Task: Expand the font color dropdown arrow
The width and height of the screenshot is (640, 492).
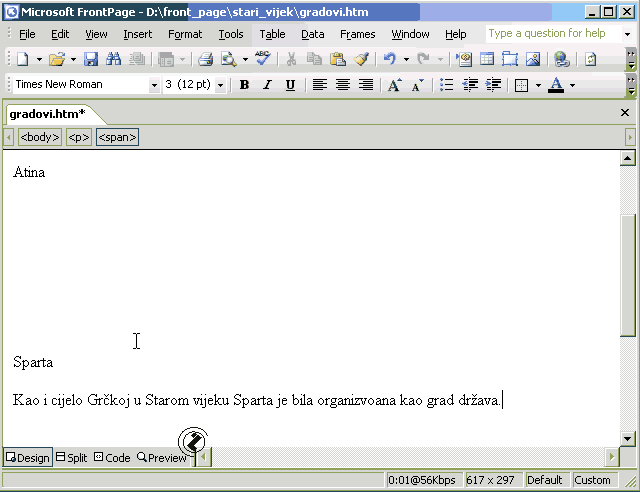Action: click(x=572, y=85)
